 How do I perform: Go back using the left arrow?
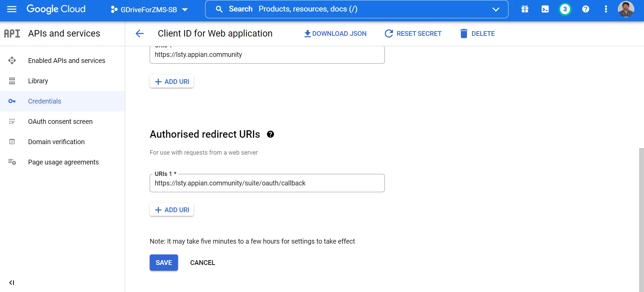click(x=140, y=33)
